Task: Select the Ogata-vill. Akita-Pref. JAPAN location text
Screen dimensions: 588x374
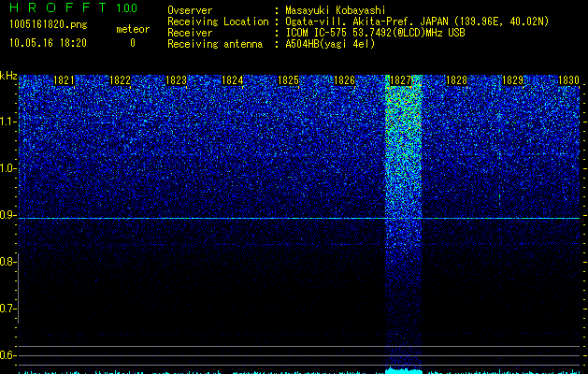Action: [417, 22]
